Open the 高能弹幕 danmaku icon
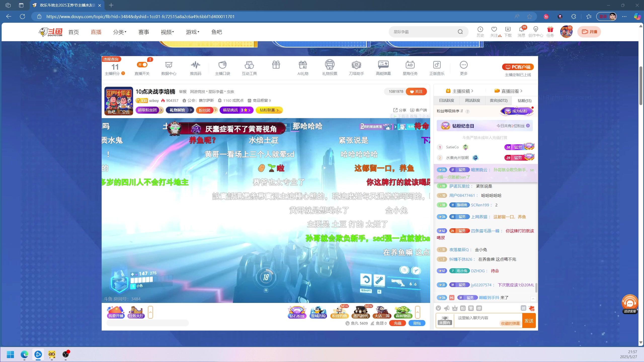The image size is (644, 362). [383, 68]
